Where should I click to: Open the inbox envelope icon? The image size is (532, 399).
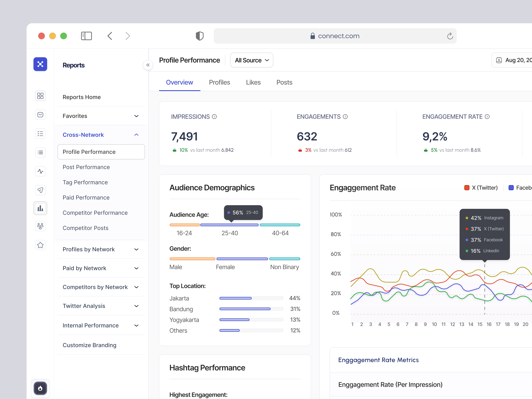coord(40,115)
